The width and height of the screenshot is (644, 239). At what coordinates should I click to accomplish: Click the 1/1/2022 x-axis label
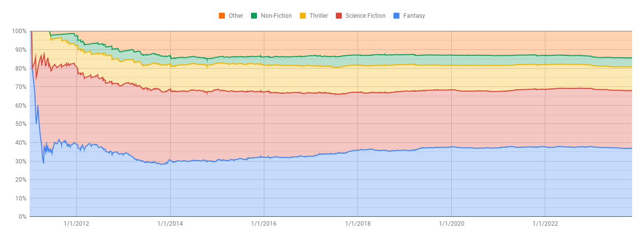545,224
